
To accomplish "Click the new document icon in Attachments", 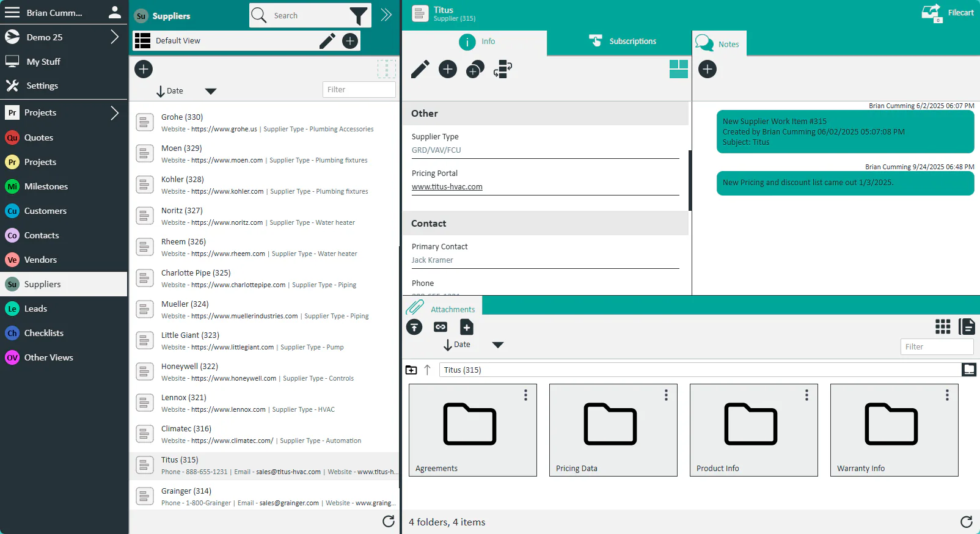I will pos(467,327).
